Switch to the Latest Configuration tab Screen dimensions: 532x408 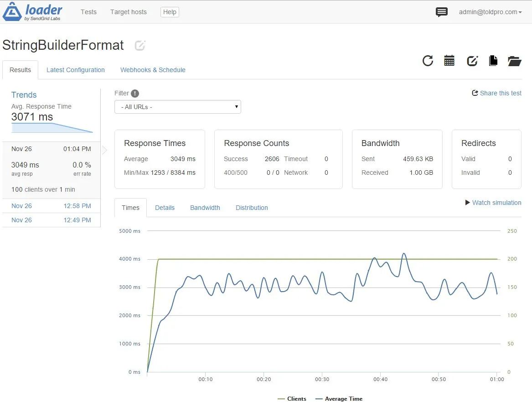[x=76, y=70]
